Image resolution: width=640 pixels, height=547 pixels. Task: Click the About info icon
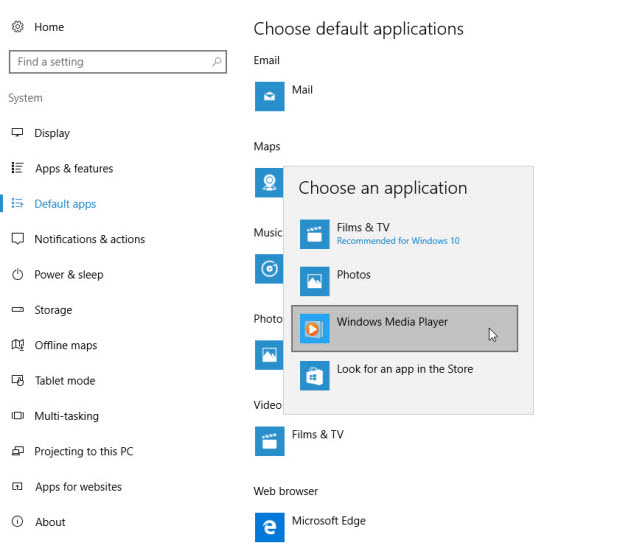coord(18,521)
